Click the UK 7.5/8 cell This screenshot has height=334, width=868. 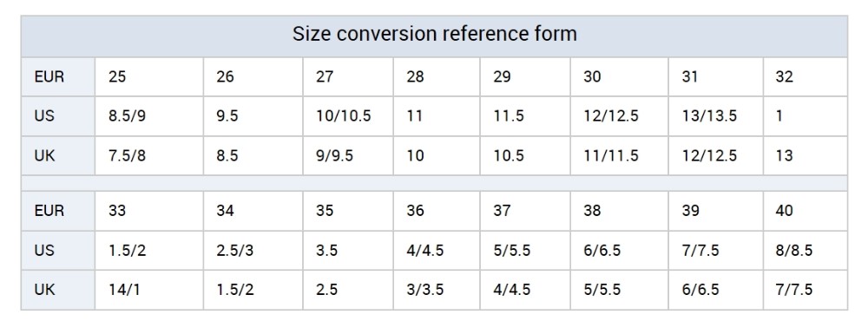pyautogui.click(x=149, y=156)
